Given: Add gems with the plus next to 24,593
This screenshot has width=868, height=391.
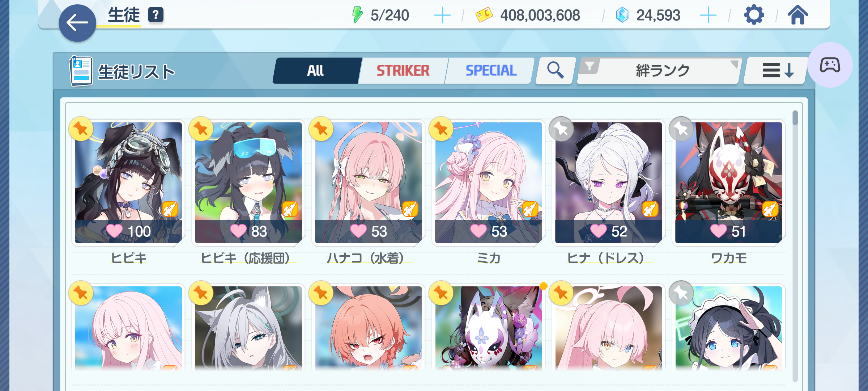Looking at the screenshot, I should coord(708,16).
